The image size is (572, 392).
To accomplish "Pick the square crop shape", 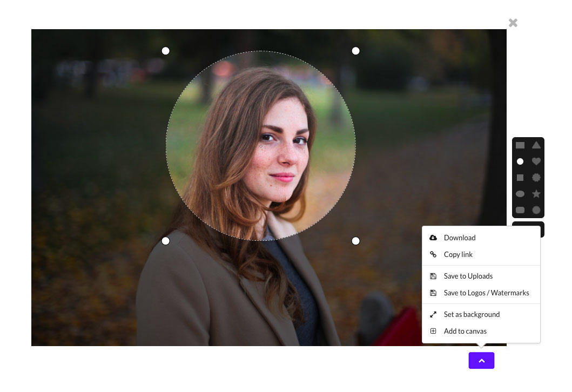I will 520,178.
